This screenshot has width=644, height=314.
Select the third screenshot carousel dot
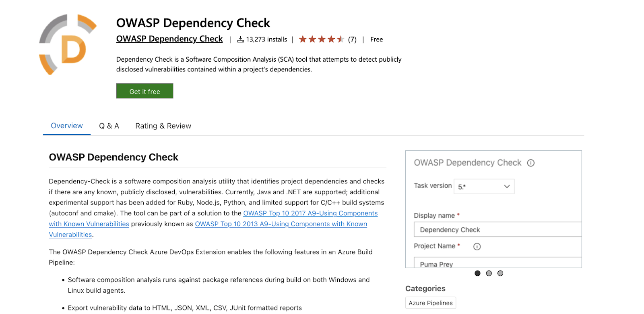coord(500,273)
